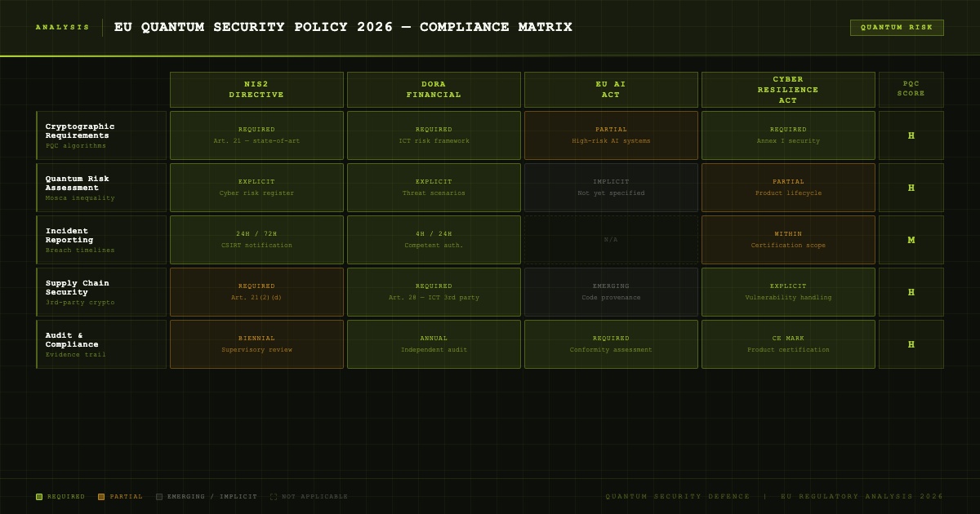Click the Quantum Risk Assessment row header
Image resolution: width=980 pixels, height=514 pixels.
point(101,188)
